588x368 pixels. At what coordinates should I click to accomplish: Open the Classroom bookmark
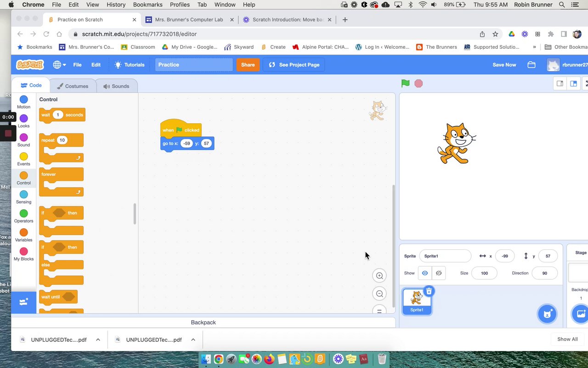(x=138, y=47)
